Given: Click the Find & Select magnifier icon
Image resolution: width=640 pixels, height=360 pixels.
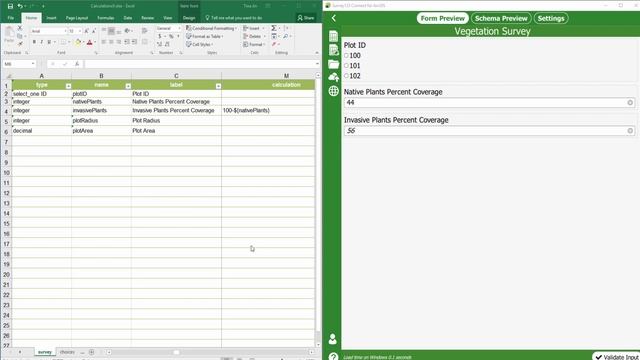Looking at the screenshot, I should click(285, 36).
